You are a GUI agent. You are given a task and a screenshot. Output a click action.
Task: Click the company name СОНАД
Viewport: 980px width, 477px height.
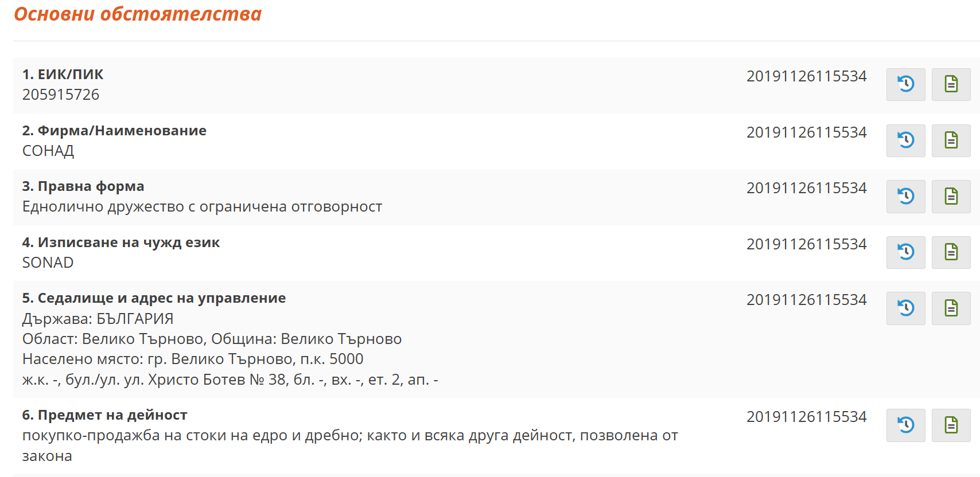48,151
